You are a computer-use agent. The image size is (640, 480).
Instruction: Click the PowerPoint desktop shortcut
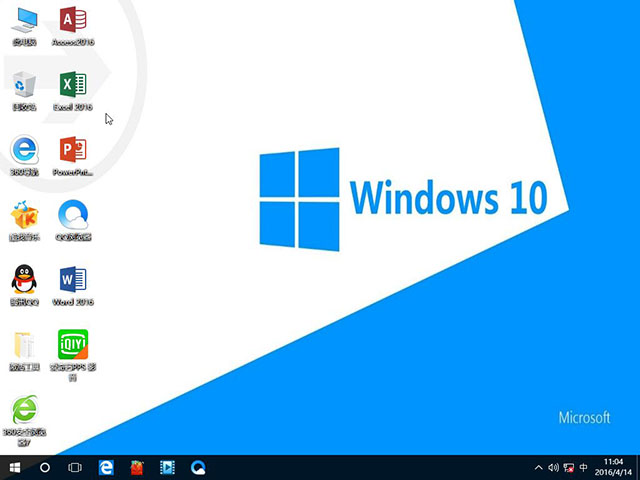tap(72, 150)
